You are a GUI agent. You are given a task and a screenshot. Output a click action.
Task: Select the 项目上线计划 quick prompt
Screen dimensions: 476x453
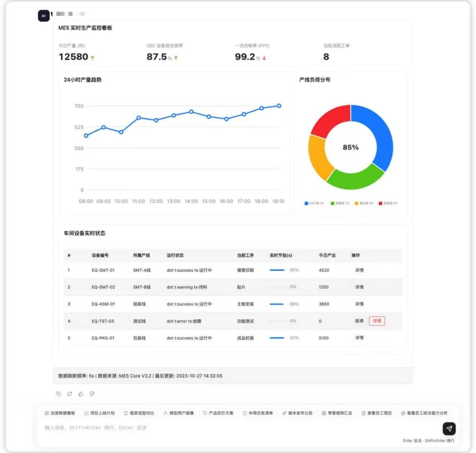(x=100, y=413)
